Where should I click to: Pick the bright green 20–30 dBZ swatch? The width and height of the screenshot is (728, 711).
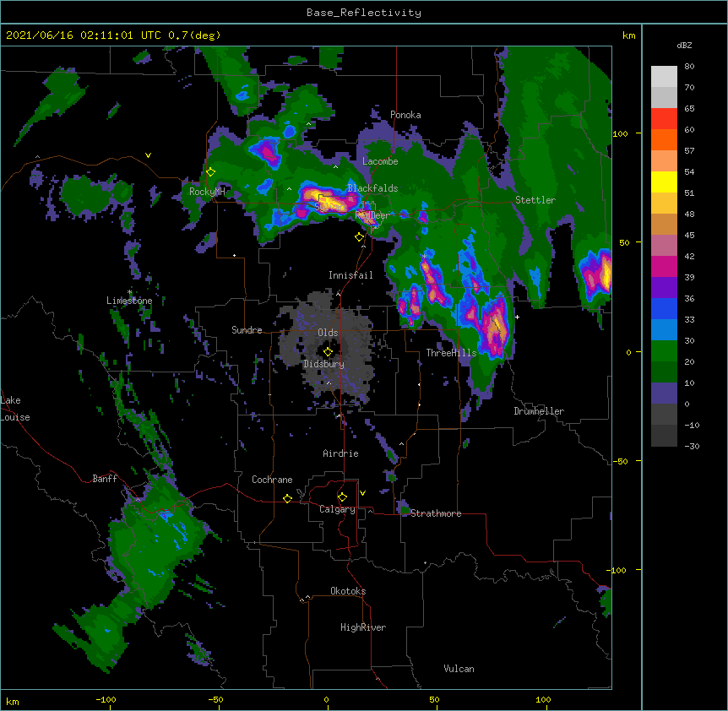tap(664, 351)
